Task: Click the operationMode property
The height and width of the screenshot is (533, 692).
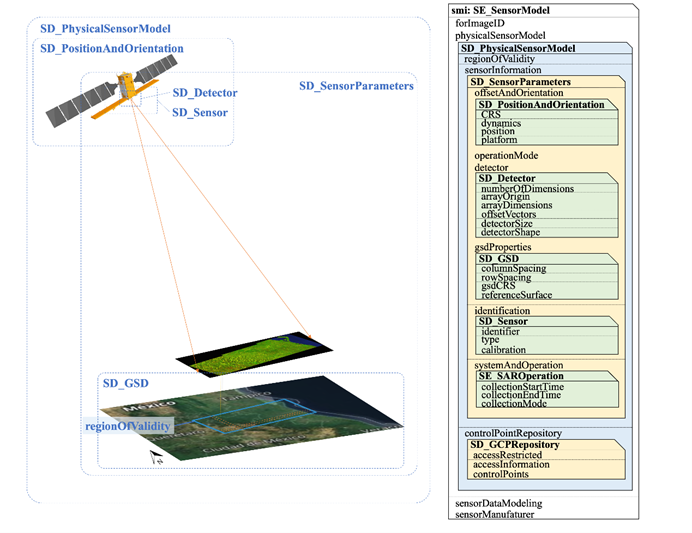Action: tap(506, 156)
